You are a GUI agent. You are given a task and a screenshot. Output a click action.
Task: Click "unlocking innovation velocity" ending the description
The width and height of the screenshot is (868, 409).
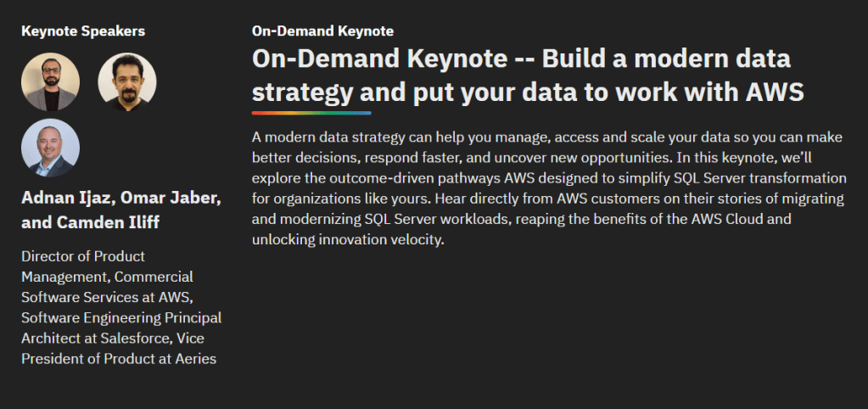pyautogui.click(x=348, y=239)
